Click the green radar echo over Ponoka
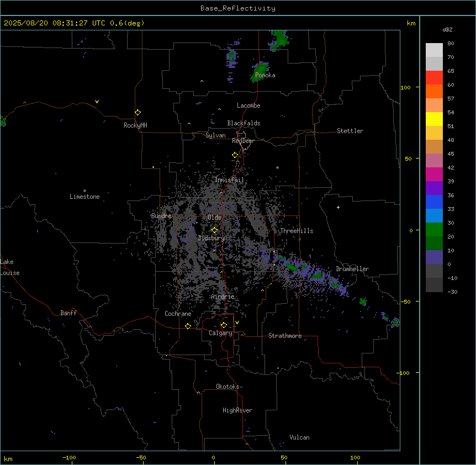476x465 pixels. pos(259,72)
